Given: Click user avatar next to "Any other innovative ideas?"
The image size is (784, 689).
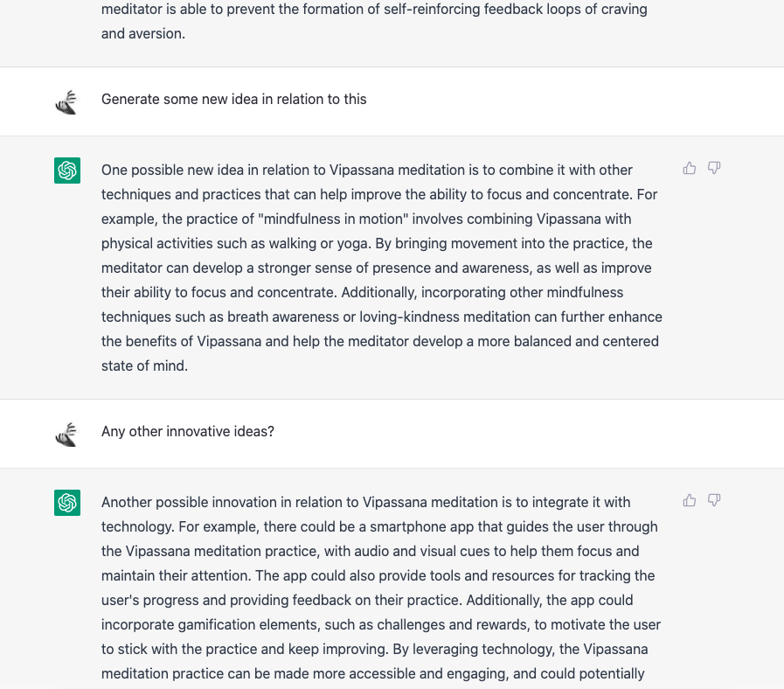Looking at the screenshot, I should pyautogui.click(x=67, y=435).
